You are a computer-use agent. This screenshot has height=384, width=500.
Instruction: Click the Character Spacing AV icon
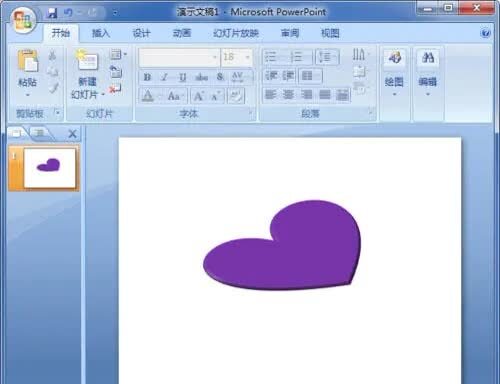pos(237,77)
